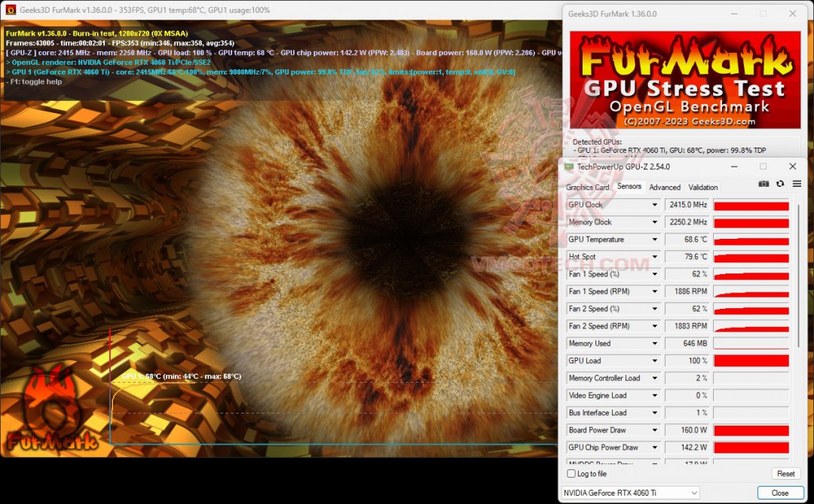
Task: Click the 2250.2 MHz Memory Clock value
Action: point(687,222)
